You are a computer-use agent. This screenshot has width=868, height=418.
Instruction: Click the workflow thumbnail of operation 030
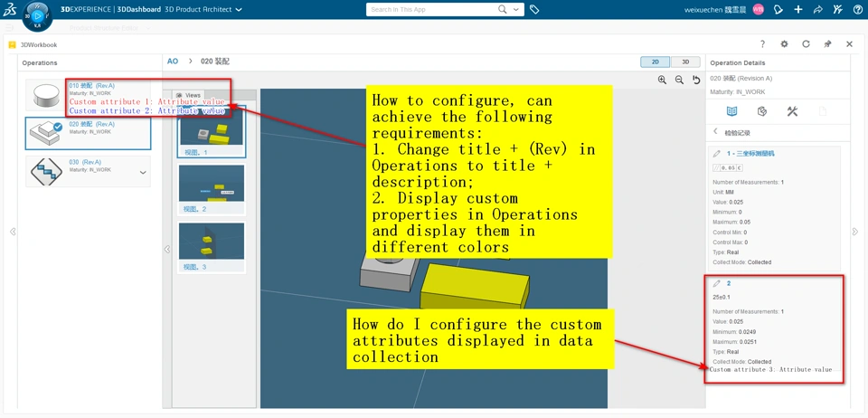click(46, 171)
